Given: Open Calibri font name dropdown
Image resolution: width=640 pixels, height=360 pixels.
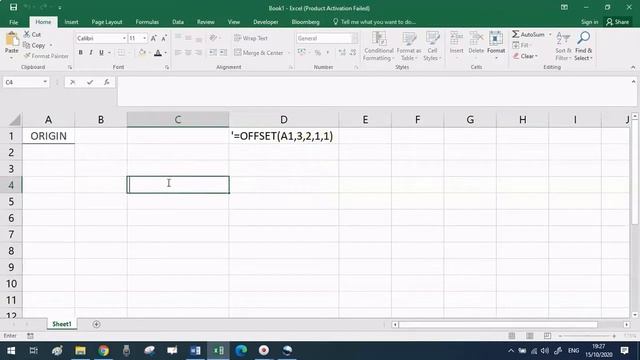Looking at the screenshot, I should 124,38.
